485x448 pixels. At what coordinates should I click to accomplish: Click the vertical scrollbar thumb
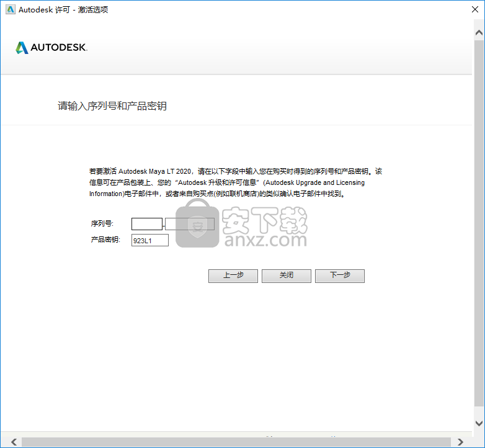click(x=479, y=223)
